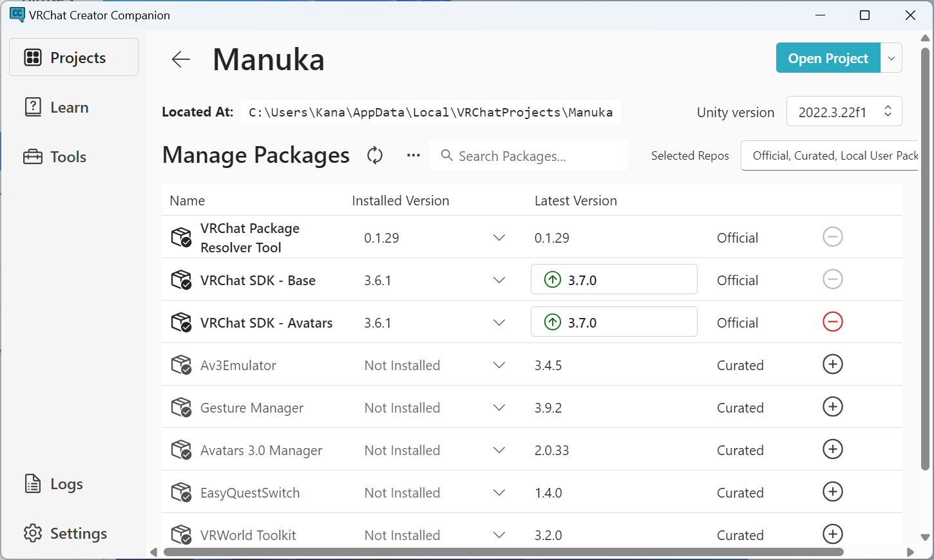Click the VRChat Creator Companion app icon
The width and height of the screenshot is (934, 560).
click(x=17, y=15)
